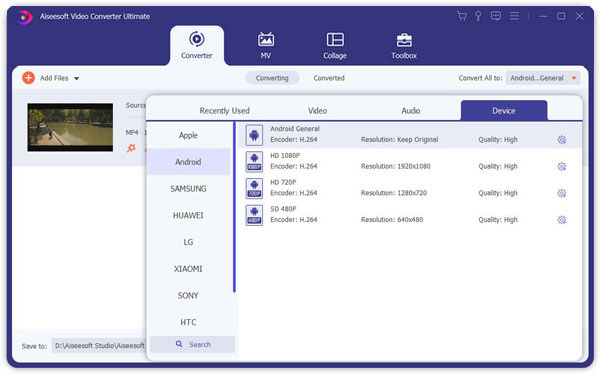This screenshot has height=374, width=600.
Task: Click the enhance star icon under MP4
Action: (x=131, y=148)
